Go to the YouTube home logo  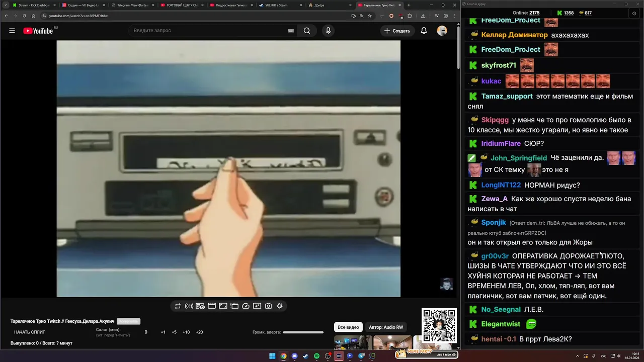click(x=38, y=31)
